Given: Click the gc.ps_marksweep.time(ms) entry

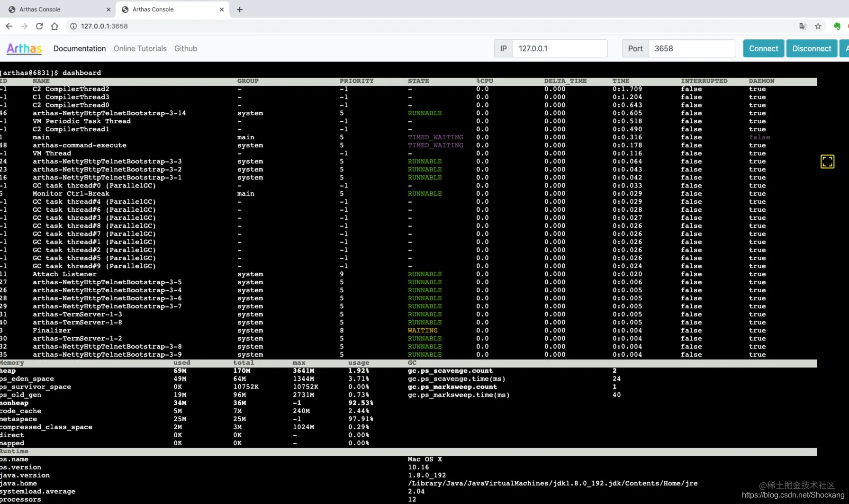Looking at the screenshot, I should 459,395.
